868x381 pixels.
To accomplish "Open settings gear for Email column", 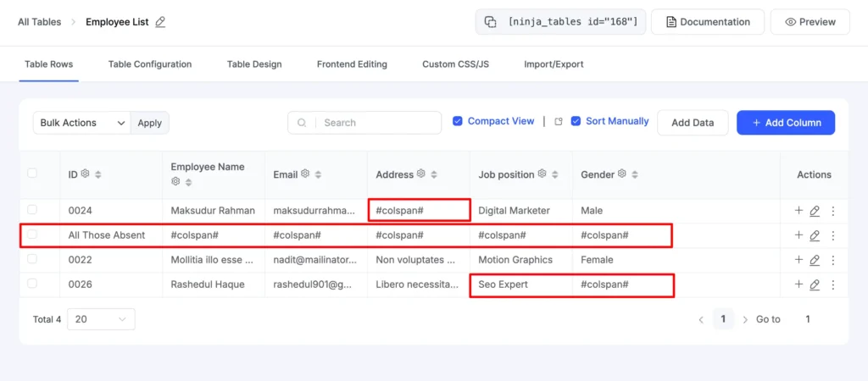I will (x=305, y=174).
